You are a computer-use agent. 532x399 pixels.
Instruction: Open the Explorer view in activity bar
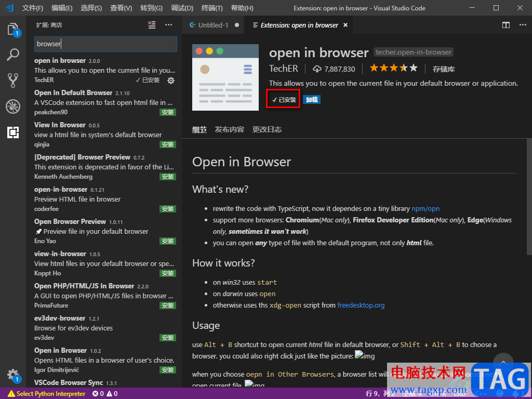[x=13, y=29]
